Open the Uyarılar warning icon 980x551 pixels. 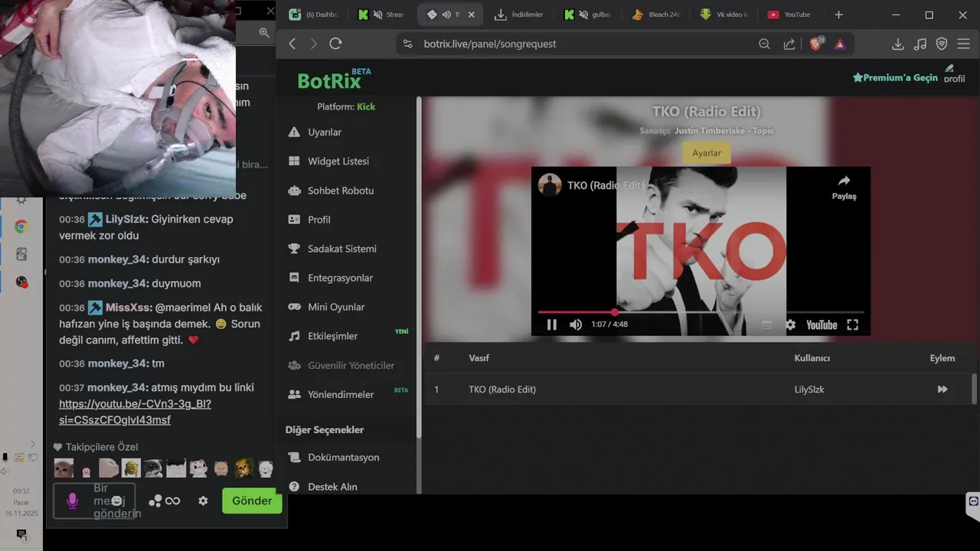click(294, 132)
